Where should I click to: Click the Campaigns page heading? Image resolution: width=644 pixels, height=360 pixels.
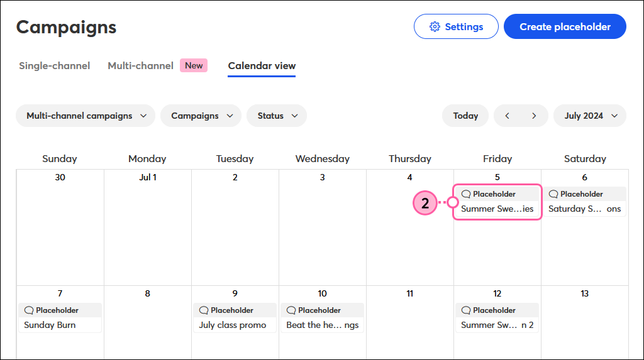point(66,28)
